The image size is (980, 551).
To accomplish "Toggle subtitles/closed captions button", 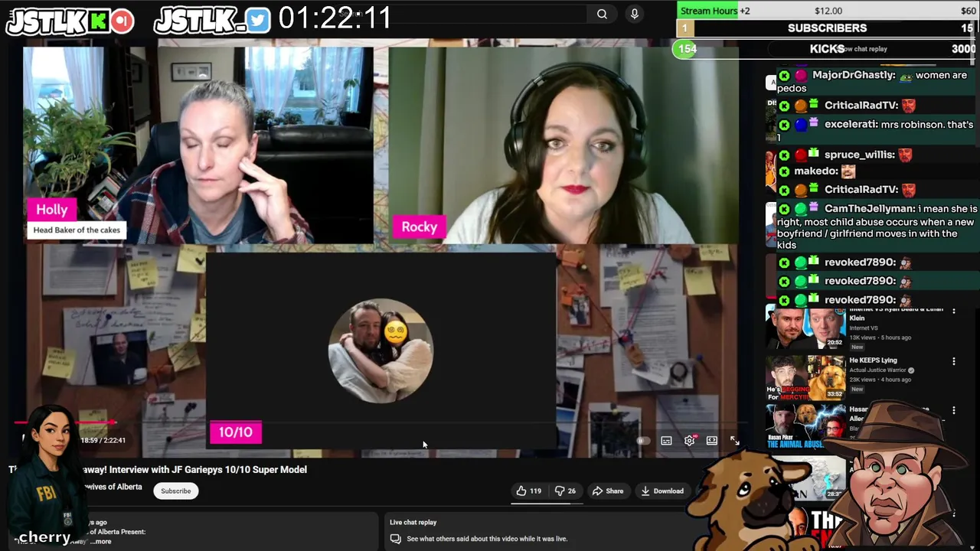I will (x=666, y=441).
